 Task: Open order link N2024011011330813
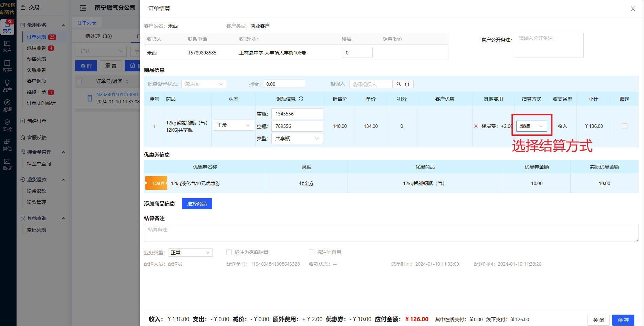coord(118,94)
